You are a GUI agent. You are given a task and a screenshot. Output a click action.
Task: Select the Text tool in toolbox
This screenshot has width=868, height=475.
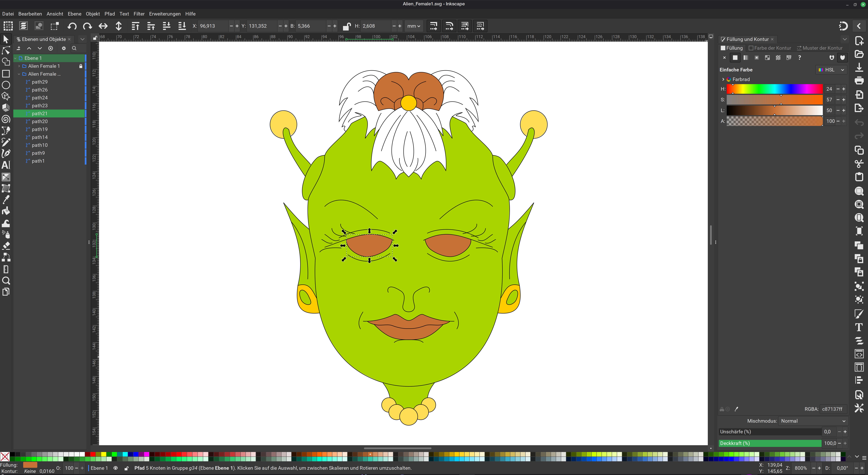click(x=6, y=165)
